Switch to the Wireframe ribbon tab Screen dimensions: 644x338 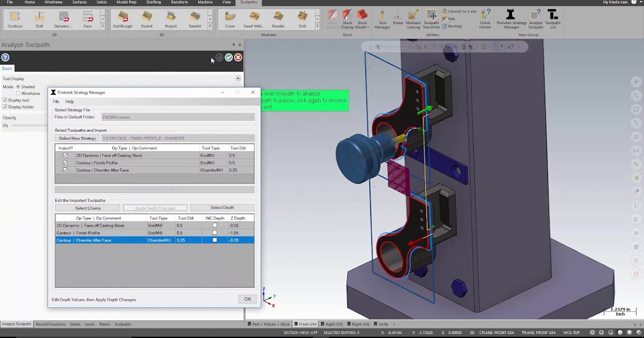(x=53, y=2)
